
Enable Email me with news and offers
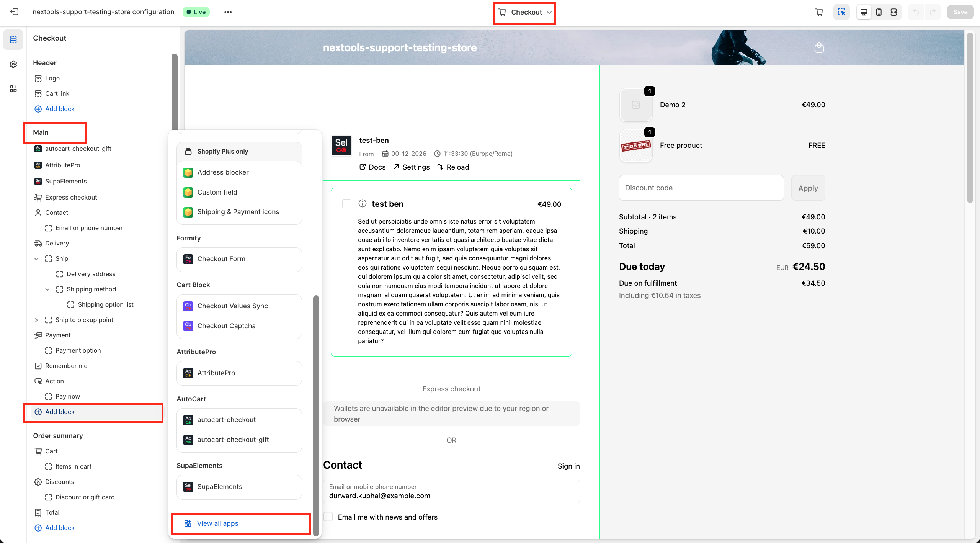(328, 517)
